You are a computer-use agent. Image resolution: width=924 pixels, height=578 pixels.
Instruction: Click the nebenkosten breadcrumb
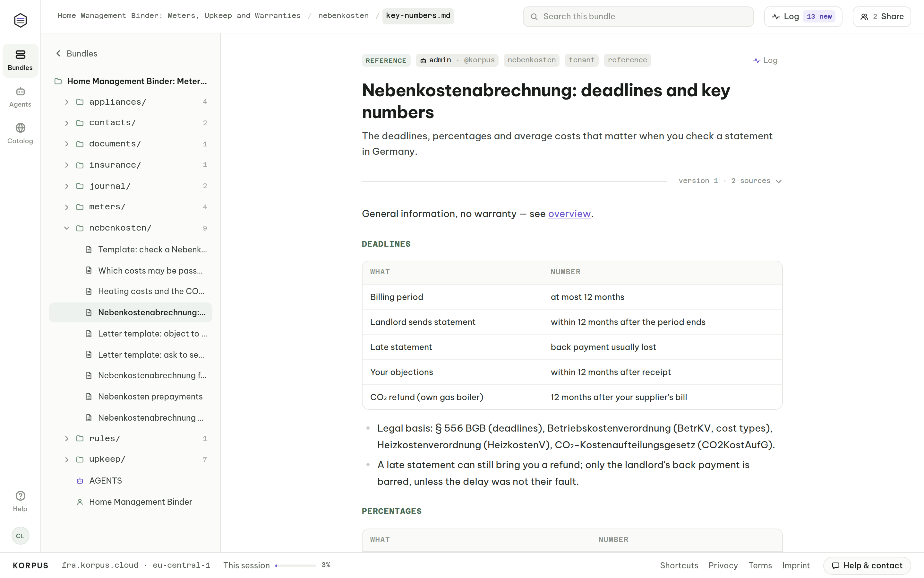pos(343,16)
